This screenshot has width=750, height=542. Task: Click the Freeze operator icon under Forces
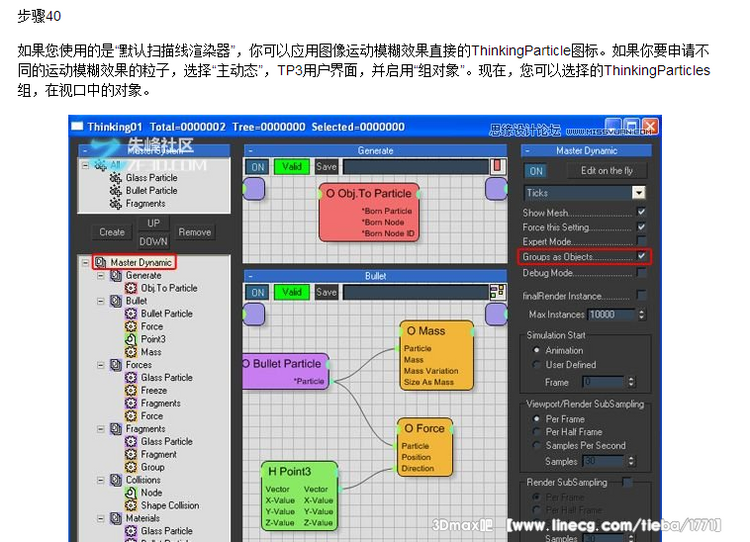coord(131,391)
